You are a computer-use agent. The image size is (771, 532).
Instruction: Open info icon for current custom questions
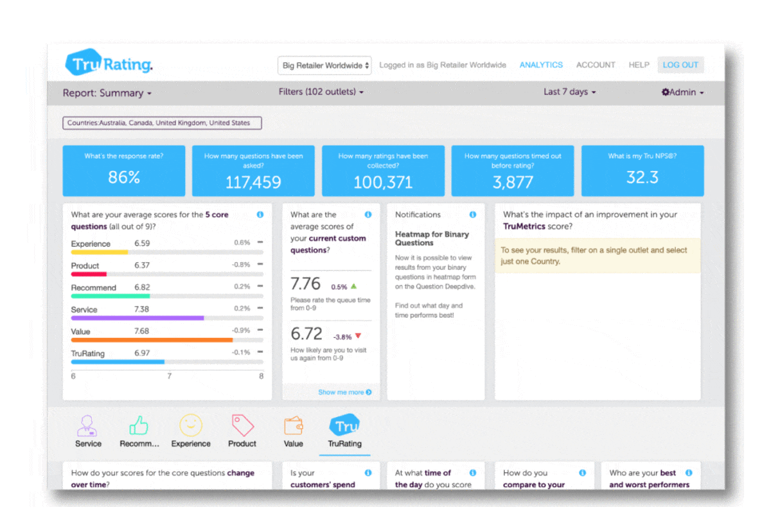pos(368,215)
